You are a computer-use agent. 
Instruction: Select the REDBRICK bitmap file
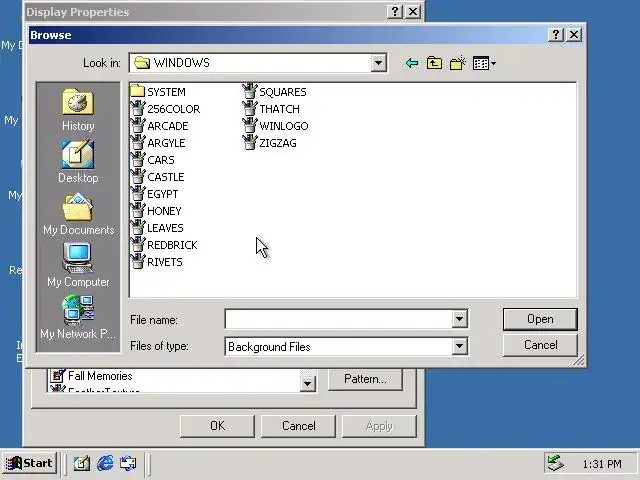coord(164,245)
